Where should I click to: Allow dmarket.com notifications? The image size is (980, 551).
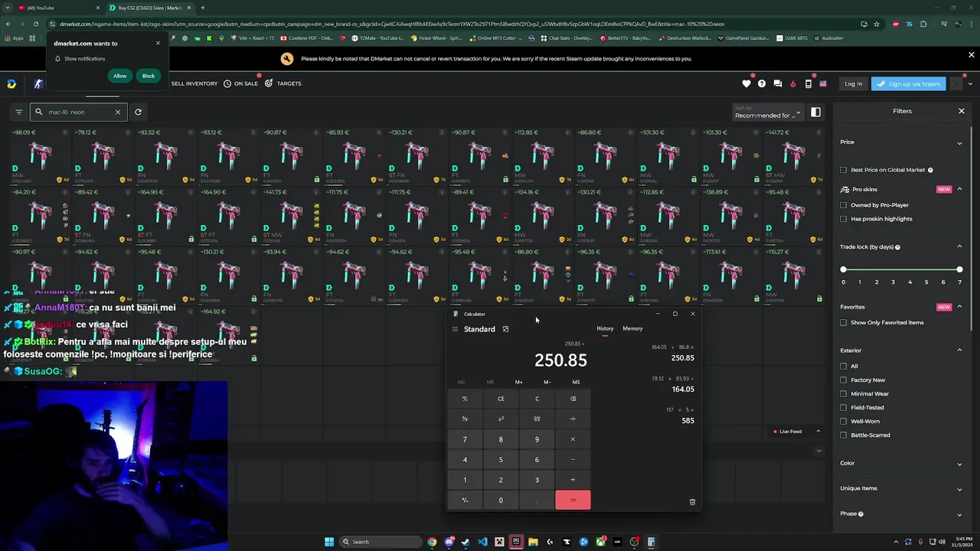(x=120, y=76)
